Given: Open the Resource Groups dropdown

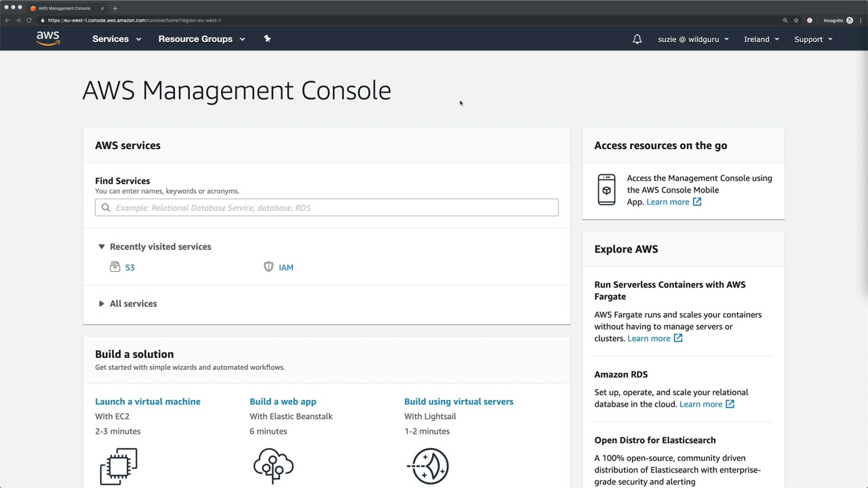Looking at the screenshot, I should [201, 39].
